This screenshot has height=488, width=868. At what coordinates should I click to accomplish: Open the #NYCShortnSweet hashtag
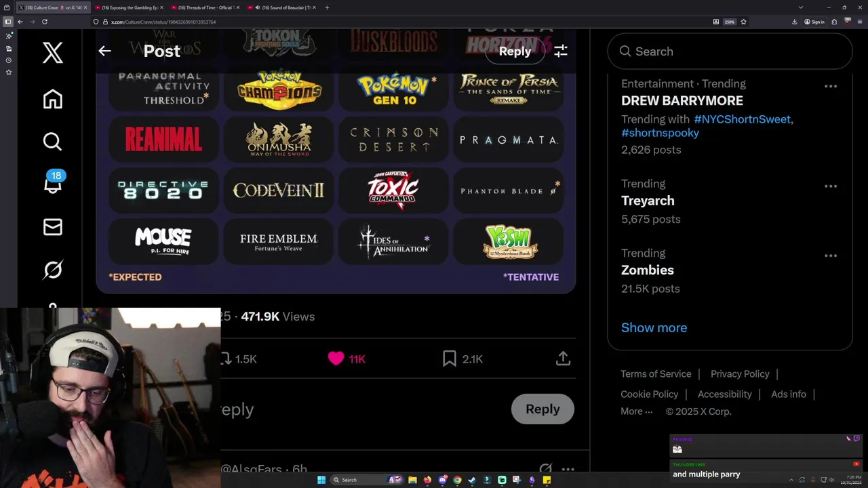(742, 119)
